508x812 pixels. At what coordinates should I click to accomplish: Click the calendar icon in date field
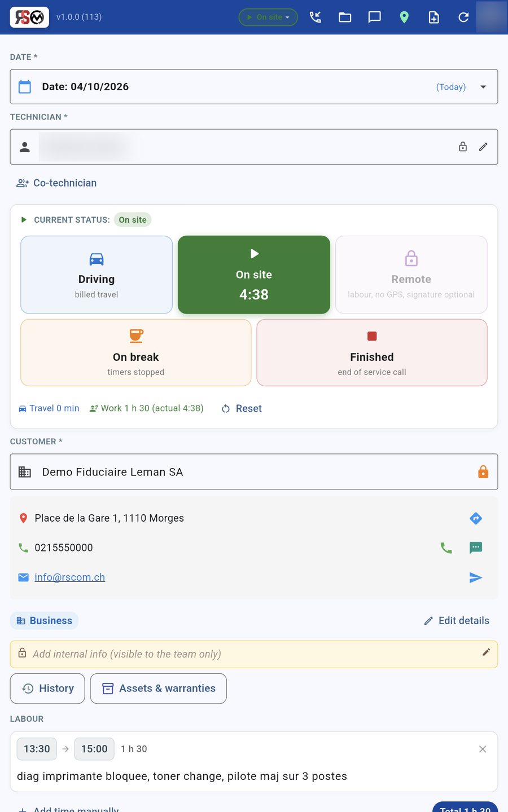(x=25, y=87)
